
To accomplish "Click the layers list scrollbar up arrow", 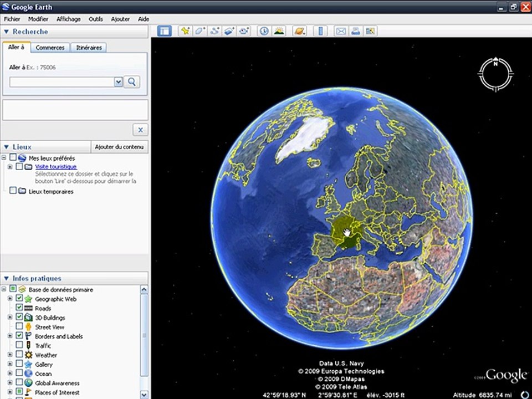I will [x=144, y=289].
